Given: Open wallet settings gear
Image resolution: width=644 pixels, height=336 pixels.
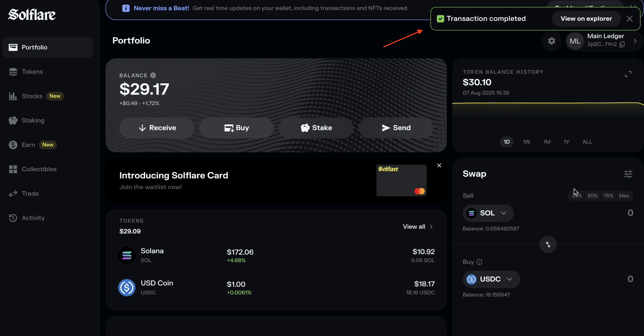Looking at the screenshot, I should 551,41.
